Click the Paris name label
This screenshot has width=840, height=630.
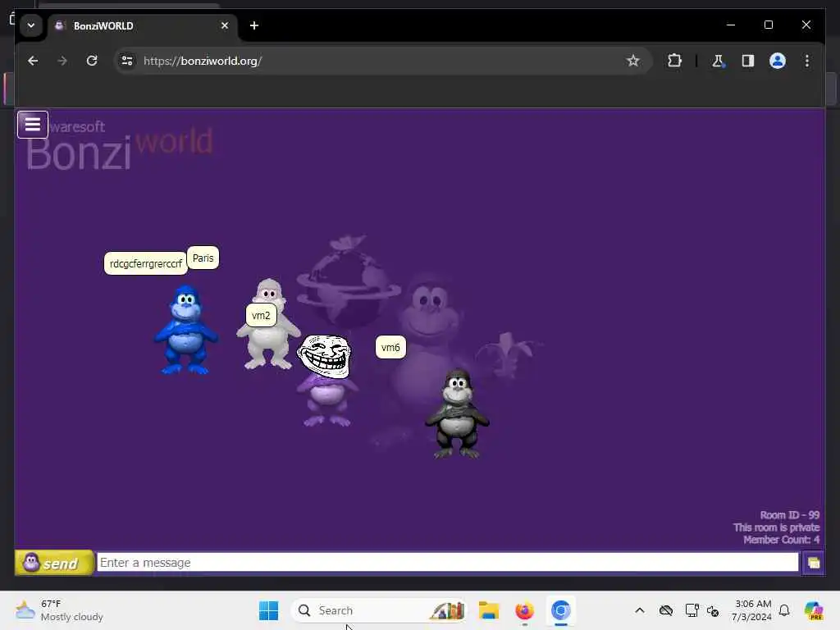203,258
